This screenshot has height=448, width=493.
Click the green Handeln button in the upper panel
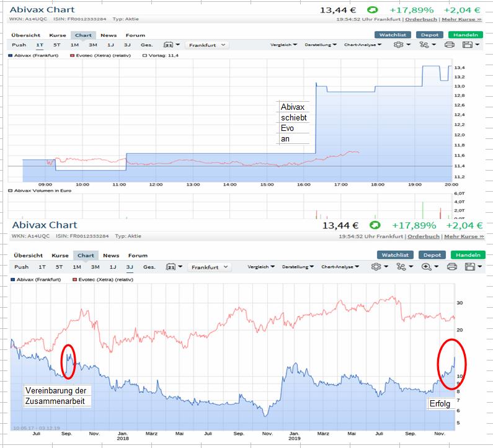[x=465, y=35]
